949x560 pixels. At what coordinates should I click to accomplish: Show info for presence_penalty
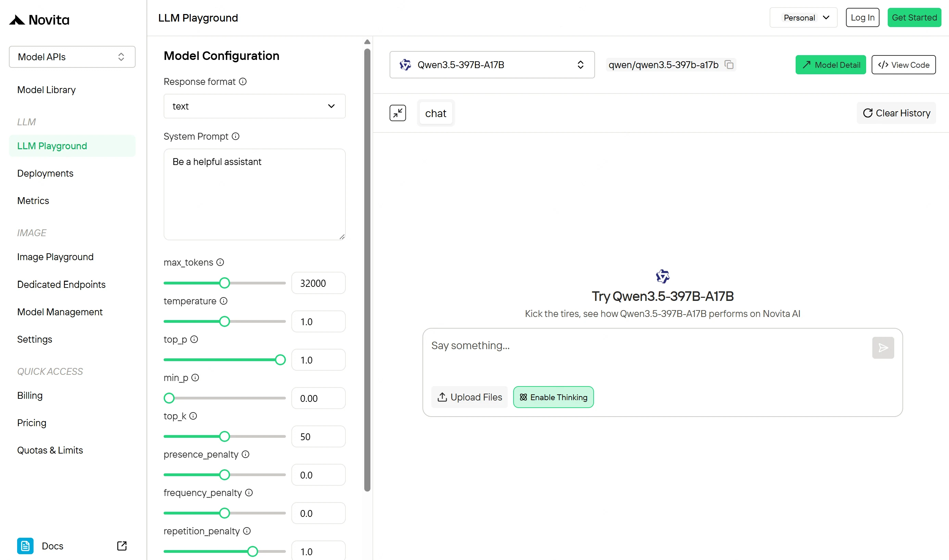[x=246, y=454]
